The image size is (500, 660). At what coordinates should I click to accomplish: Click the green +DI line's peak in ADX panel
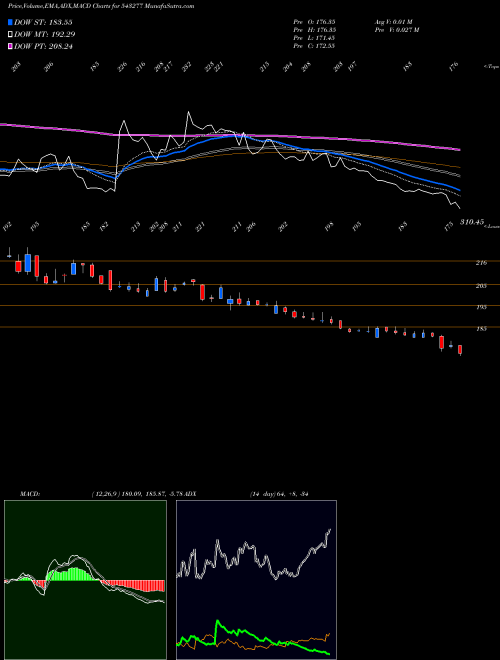point(218,621)
